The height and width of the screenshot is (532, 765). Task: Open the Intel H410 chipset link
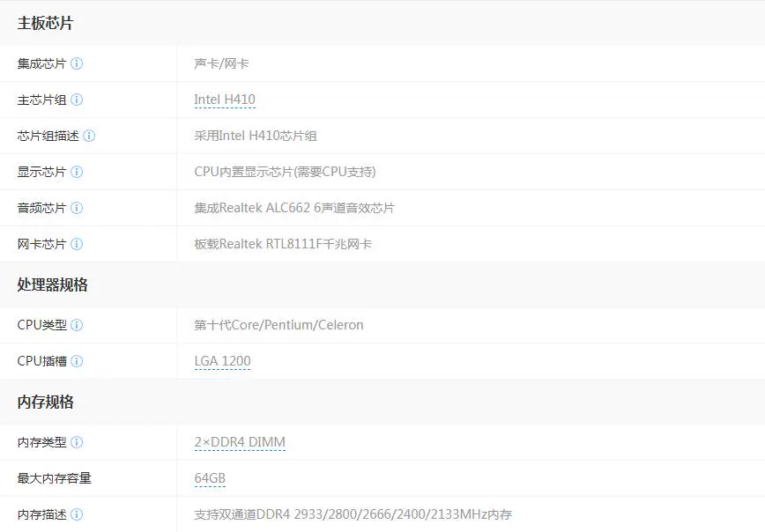(x=223, y=100)
